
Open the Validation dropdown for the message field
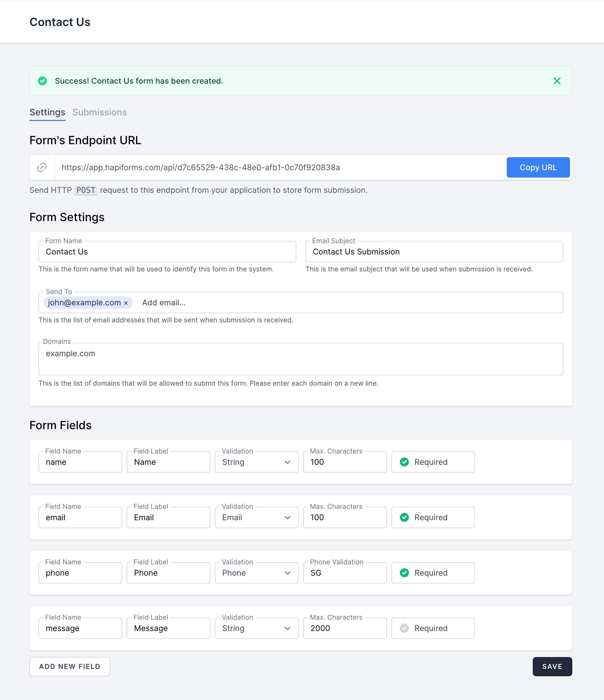coord(256,628)
